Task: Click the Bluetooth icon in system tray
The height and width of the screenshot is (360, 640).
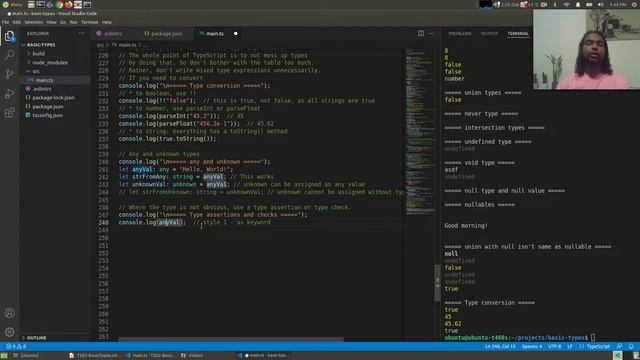Action: 555,4
